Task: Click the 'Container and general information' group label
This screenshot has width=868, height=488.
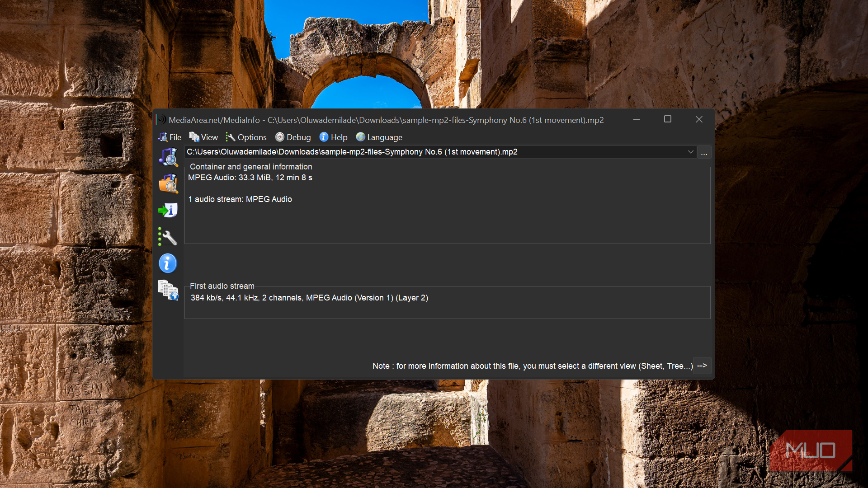Action: click(251, 167)
